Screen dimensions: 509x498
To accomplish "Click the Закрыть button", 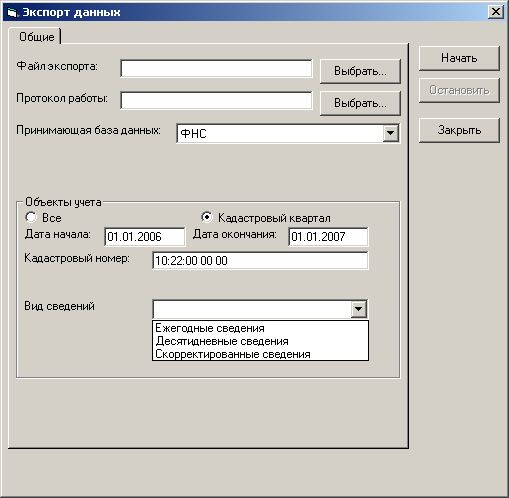I will pos(459,130).
